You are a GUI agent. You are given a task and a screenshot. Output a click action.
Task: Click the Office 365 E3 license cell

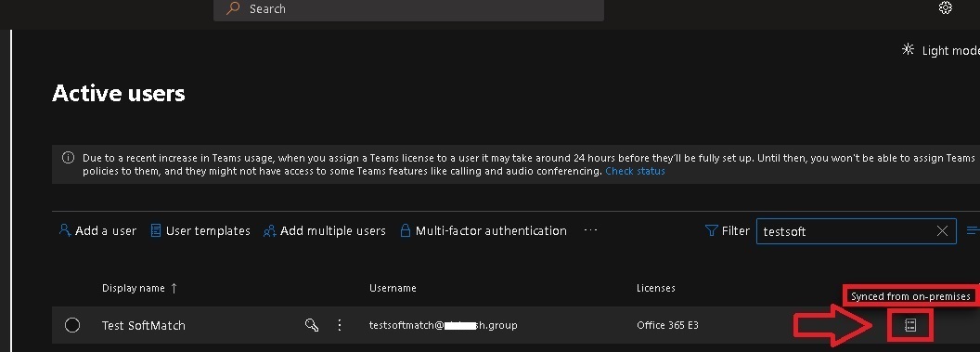[x=667, y=325]
